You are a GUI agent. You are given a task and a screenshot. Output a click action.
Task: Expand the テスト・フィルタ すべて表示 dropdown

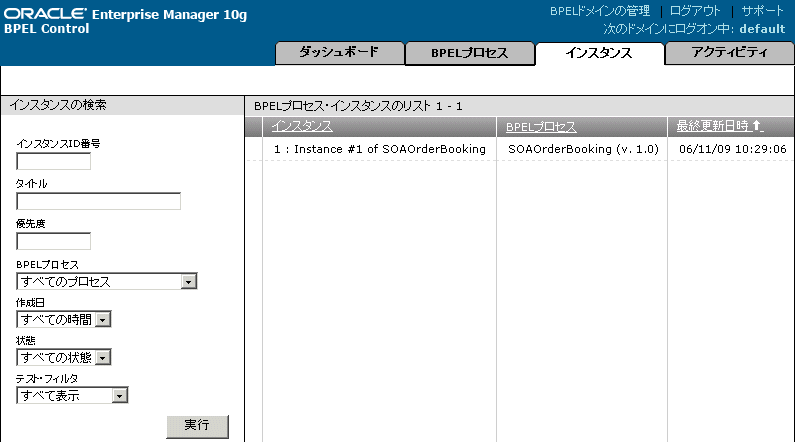(x=72, y=395)
